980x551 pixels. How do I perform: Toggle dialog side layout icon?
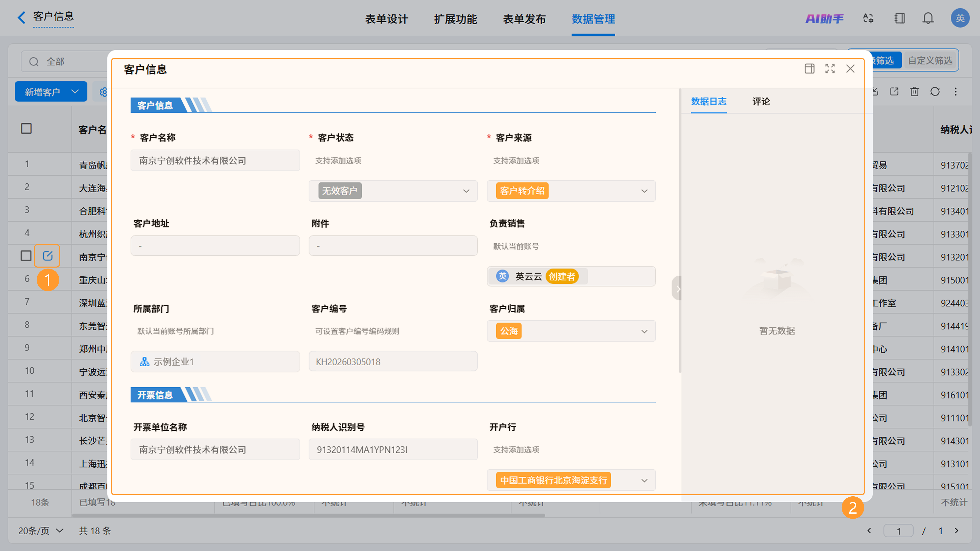(x=810, y=68)
